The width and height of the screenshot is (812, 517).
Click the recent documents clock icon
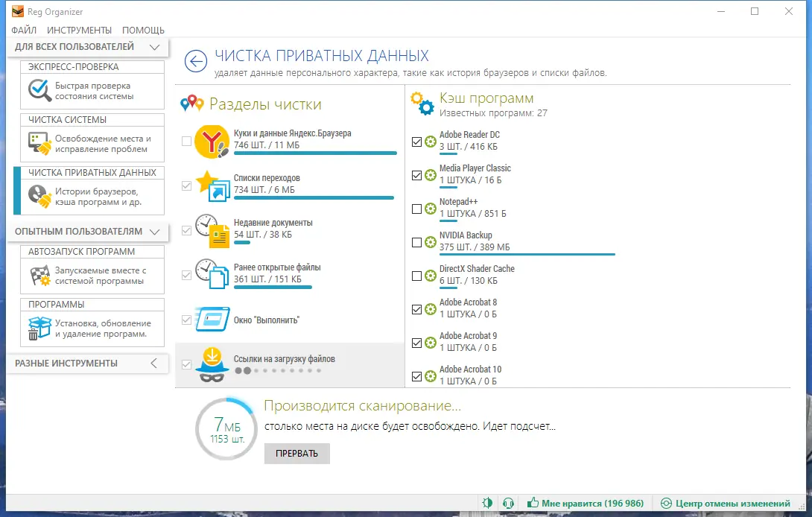pyautogui.click(x=212, y=231)
